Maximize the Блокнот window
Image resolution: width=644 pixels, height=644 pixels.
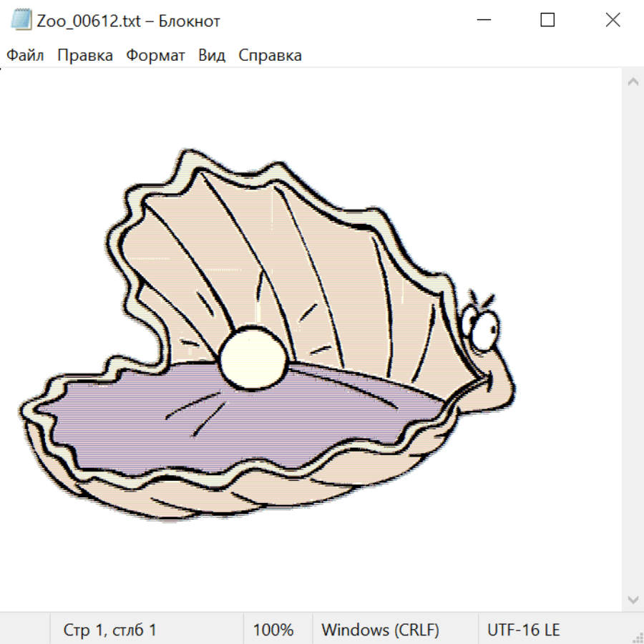tap(547, 21)
